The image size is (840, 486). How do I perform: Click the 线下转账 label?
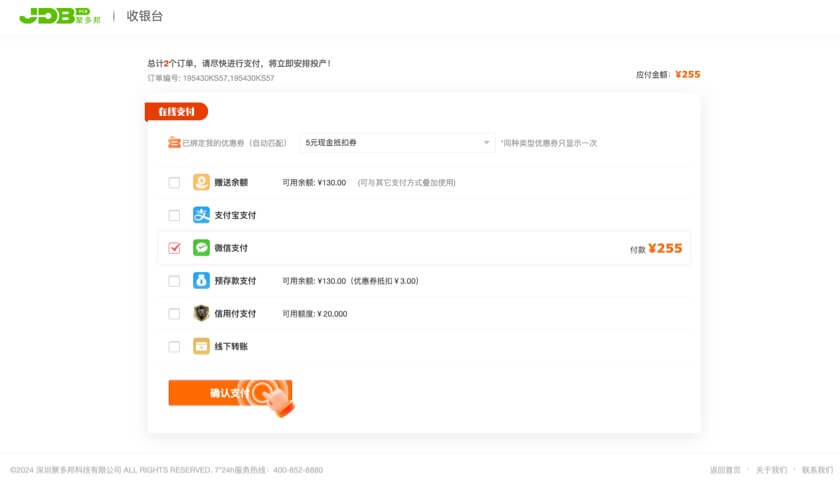click(231, 347)
